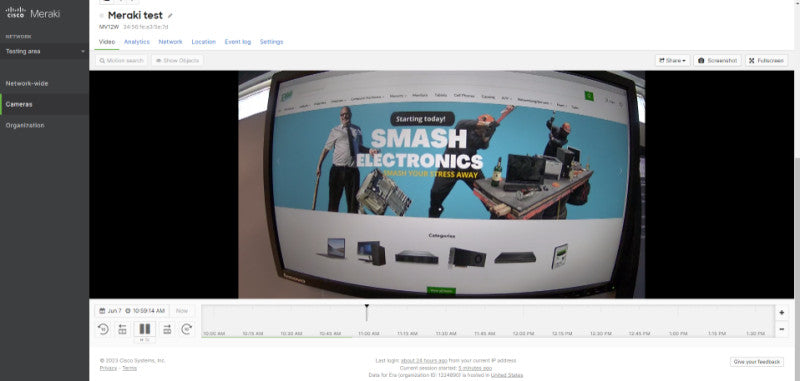Click the camera video feed

point(441,184)
